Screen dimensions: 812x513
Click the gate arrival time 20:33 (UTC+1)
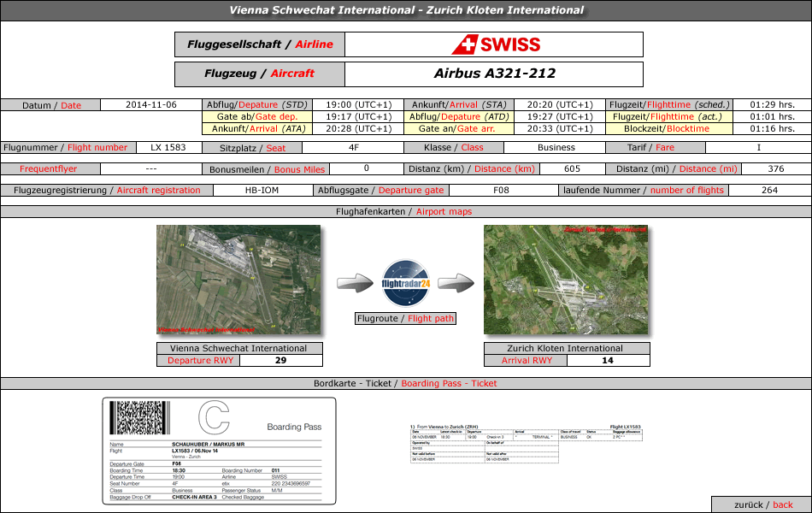pyautogui.click(x=560, y=128)
